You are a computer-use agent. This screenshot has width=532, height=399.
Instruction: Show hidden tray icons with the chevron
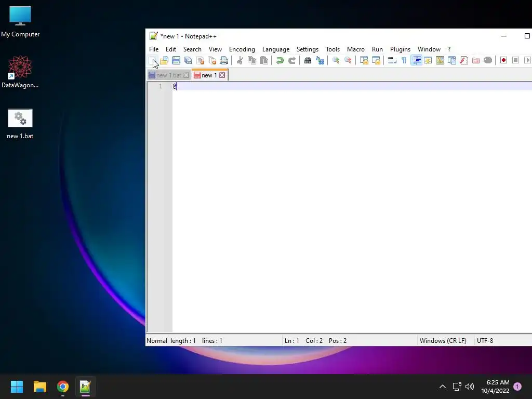pos(443,387)
